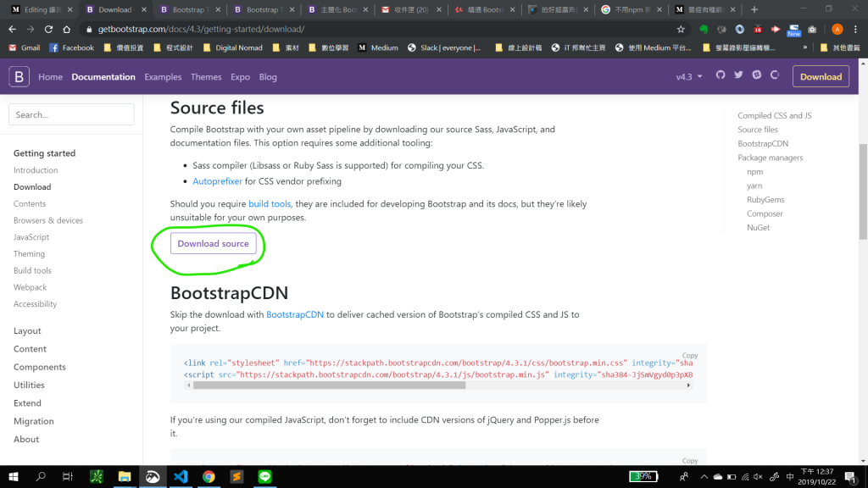The width and height of the screenshot is (868, 488).
Task: Open Expo in navbar
Action: click(x=240, y=77)
